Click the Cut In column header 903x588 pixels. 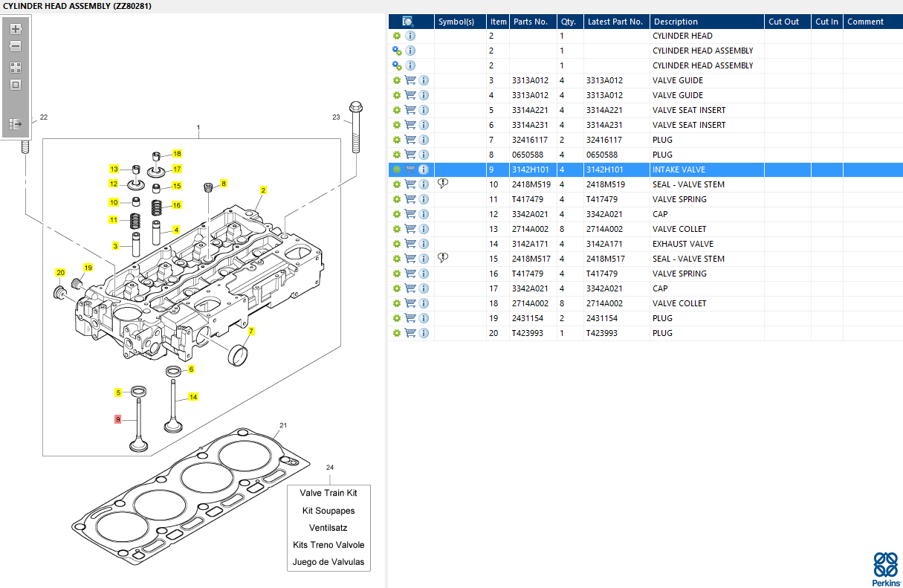(x=827, y=22)
